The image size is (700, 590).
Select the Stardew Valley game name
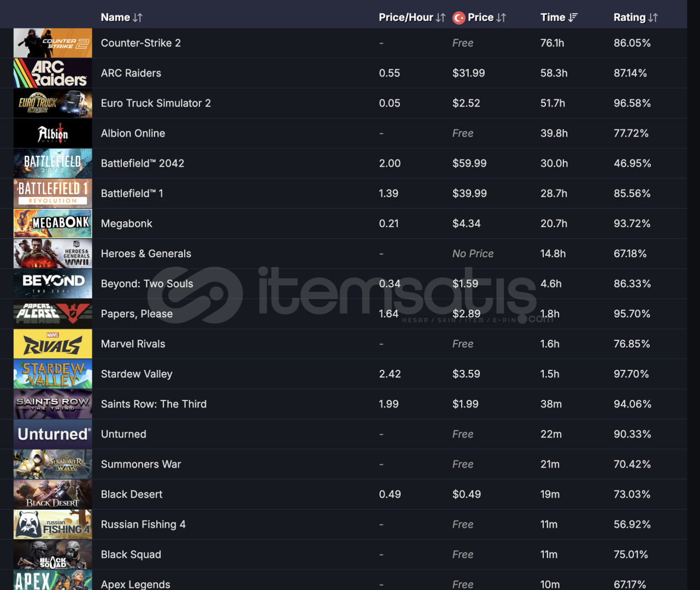137,374
